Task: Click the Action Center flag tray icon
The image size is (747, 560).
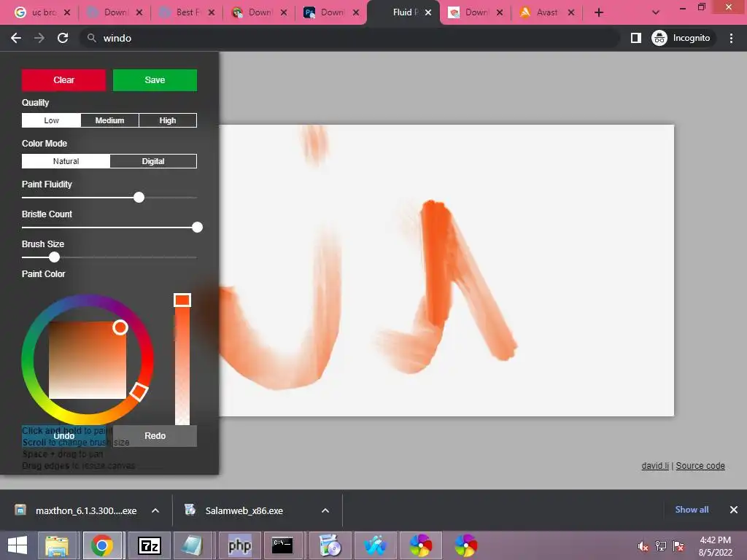Action: (678, 545)
